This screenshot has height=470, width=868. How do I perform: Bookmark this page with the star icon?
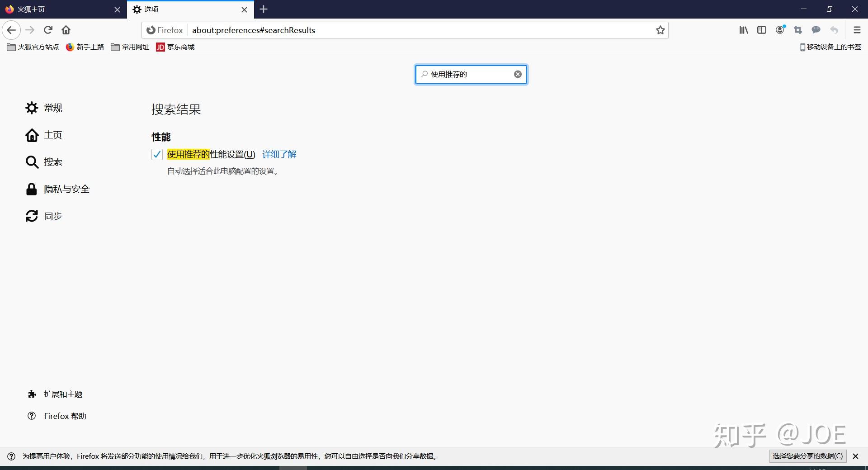(x=660, y=30)
